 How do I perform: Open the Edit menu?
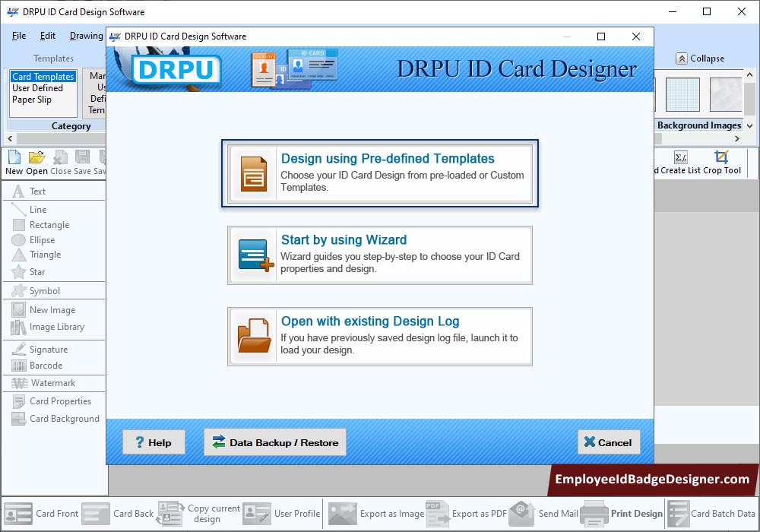click(x=47, y=36)
